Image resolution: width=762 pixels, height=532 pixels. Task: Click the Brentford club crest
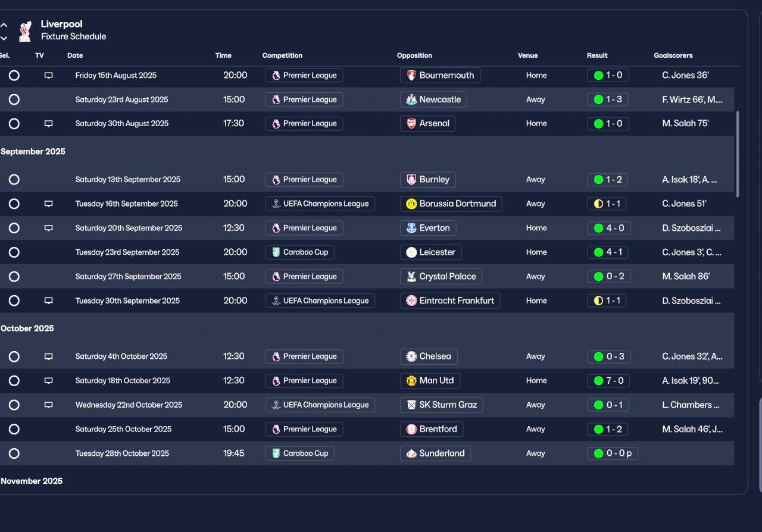click(x=411, y=430)
